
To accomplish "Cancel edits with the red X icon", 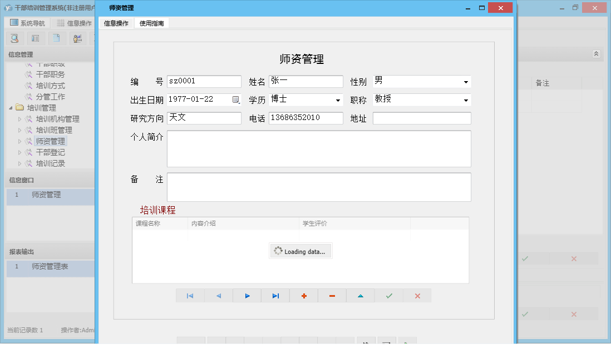I will coord(417,295).
